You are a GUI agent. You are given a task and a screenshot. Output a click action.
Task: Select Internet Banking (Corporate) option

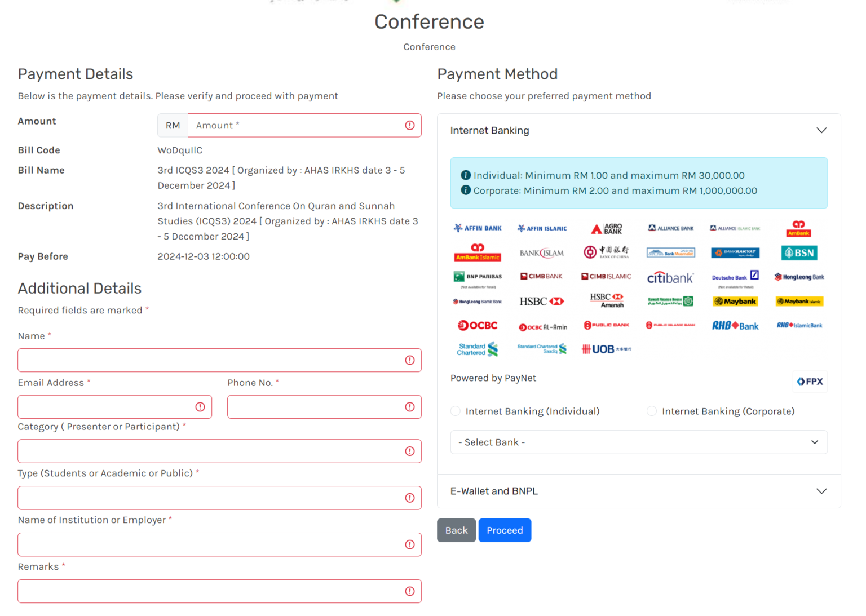(x=652, y=411)
